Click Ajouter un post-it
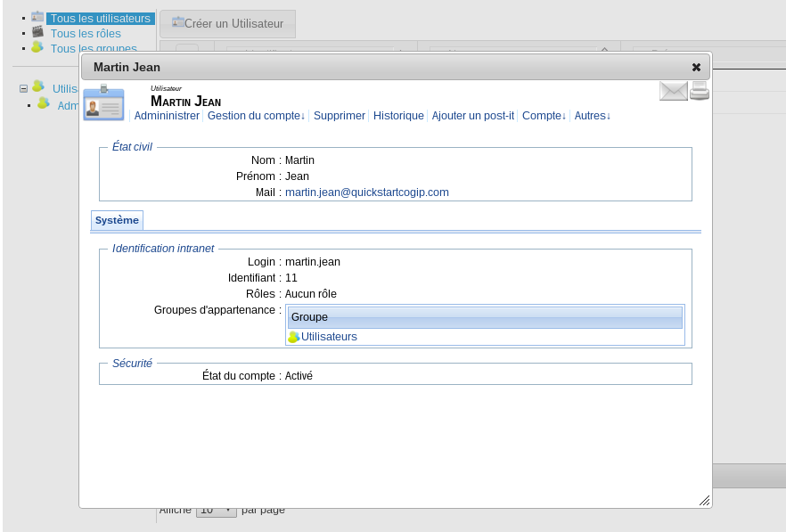This screenshot has height=532, width=786. pyautogui.click(x=473, y=116)
